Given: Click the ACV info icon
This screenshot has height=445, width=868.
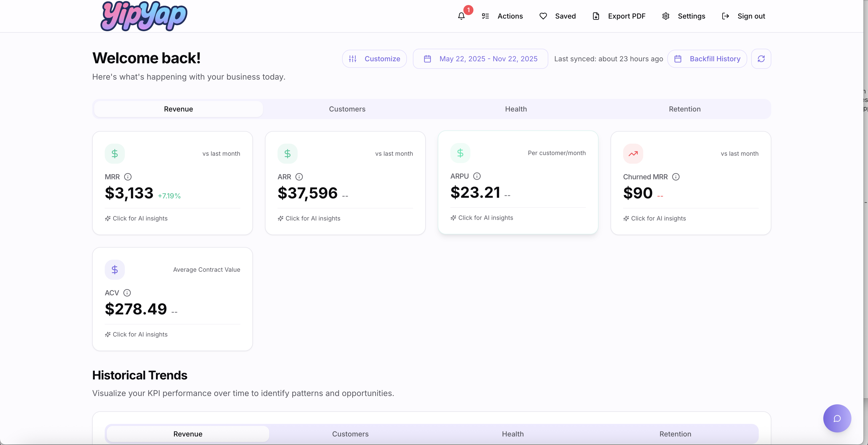Looking at the screenshot, I should (x=127, y=293).
